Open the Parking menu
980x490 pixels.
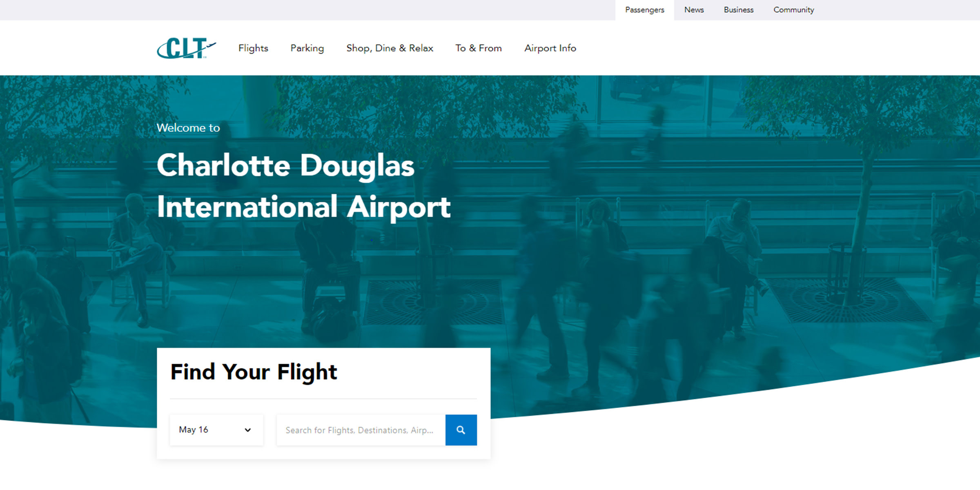tap(307, 48)
